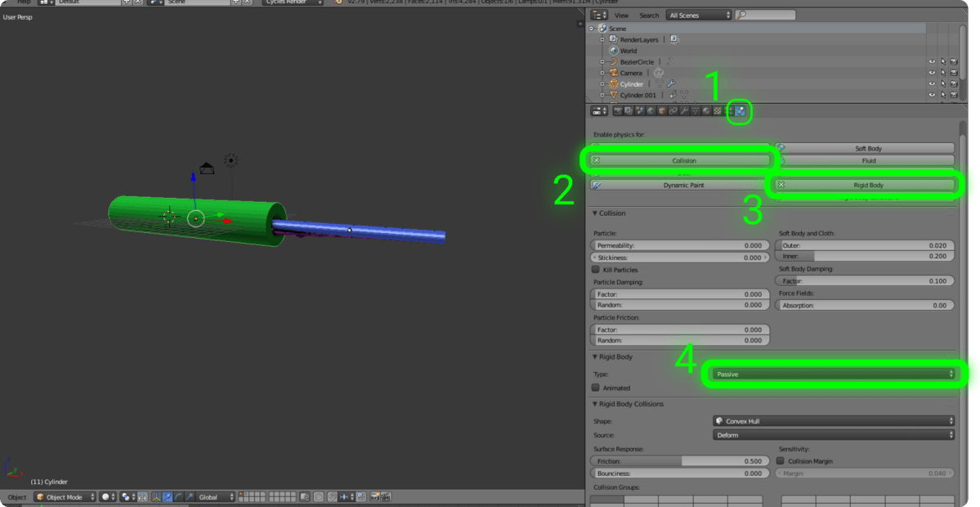Screen dimensions: 980x507
Task: Open the Scene properties tab icon
Action: coord(640,110)
